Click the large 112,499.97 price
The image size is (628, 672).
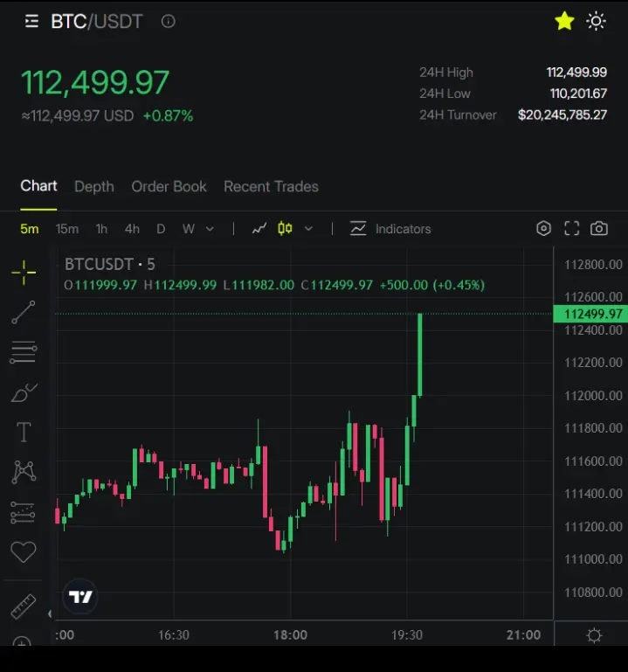[95, 82]
